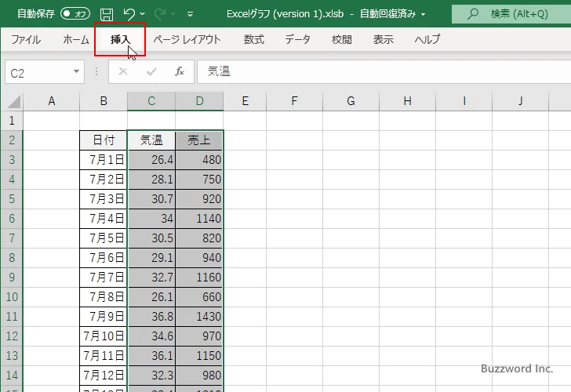This screenshot has width=571, height=392.
Task: Click the sales cell 480
Action: tap(199, 160)
